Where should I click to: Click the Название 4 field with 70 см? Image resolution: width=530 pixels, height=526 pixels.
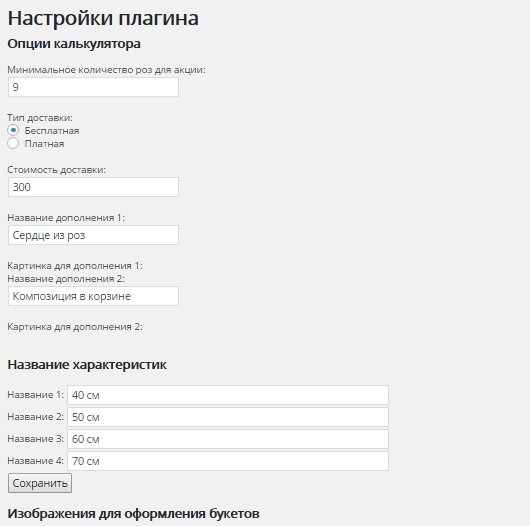(x=228, y=461)
